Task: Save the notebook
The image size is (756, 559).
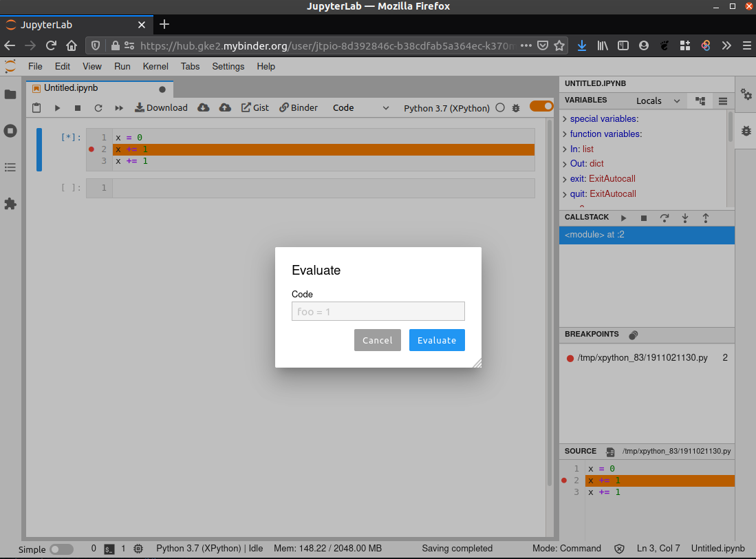Action: pos(36,107)
